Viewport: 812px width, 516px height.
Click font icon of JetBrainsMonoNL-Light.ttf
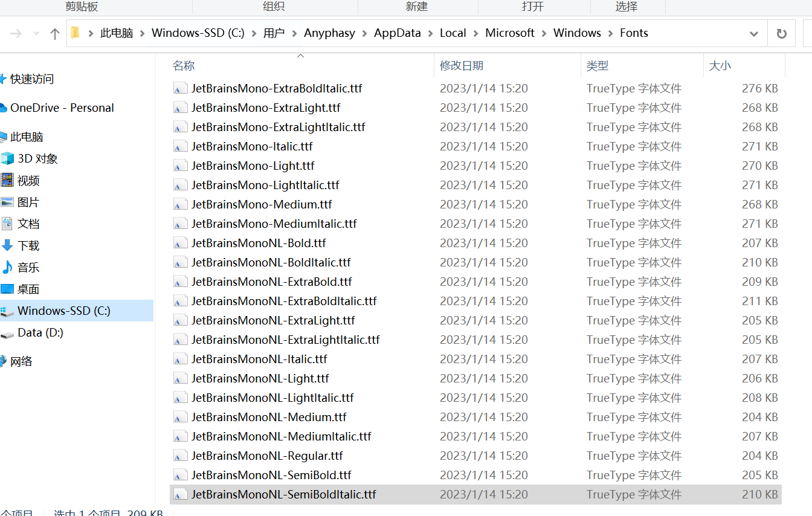point(180,379)
